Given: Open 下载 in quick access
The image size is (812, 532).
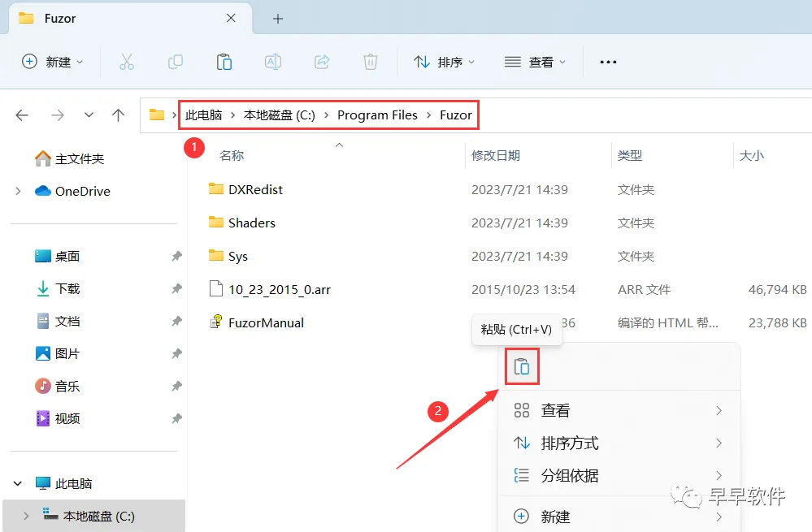Looking at the screenshot, I should tap(58, 288).
